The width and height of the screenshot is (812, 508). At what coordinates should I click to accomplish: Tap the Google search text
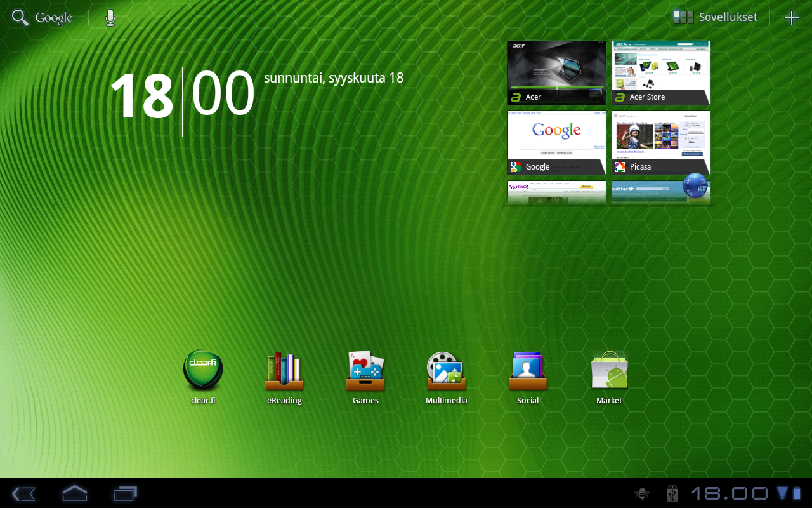[x=53, y=18]
